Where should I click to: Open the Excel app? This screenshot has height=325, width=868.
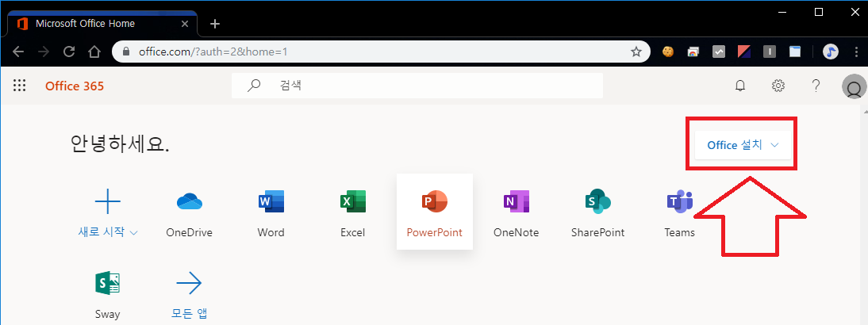click(x=352, y=215)
